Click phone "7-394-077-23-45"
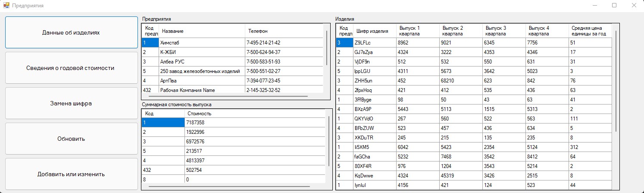Screen dimensions: 644x193 tap(284, 81)
